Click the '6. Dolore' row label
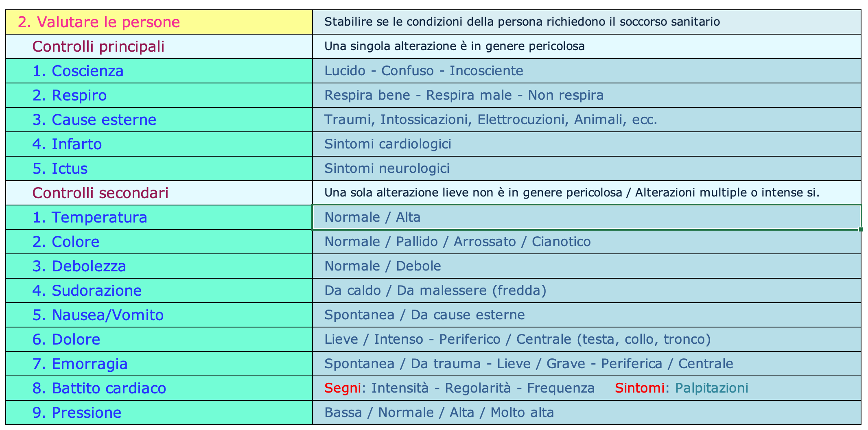 click(x=159, y=339)
